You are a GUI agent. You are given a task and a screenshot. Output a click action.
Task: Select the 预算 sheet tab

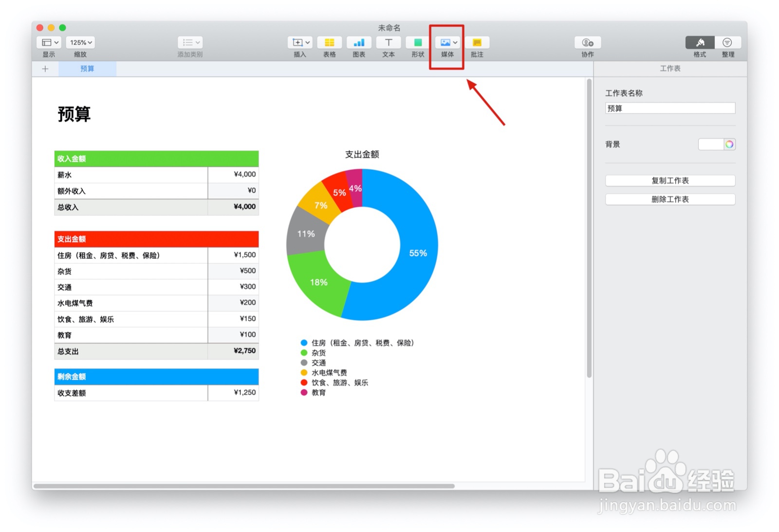pyautogui.click(x=88, y=69)
